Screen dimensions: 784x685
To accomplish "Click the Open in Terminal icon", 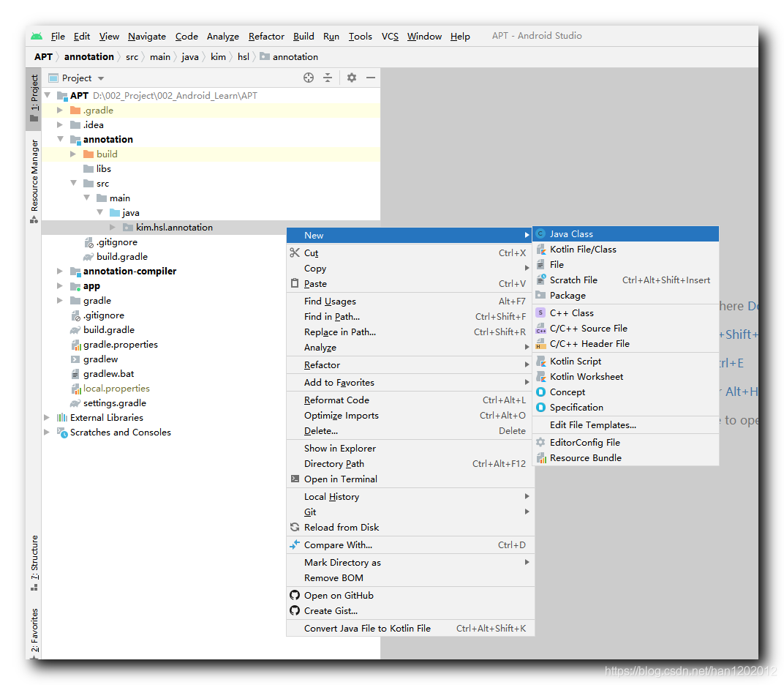I will [x=295, y=479].
